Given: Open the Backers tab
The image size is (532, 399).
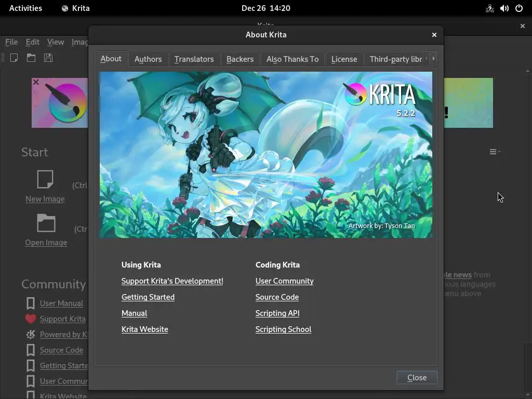Looking at the screenshot, I should [240, 59].
